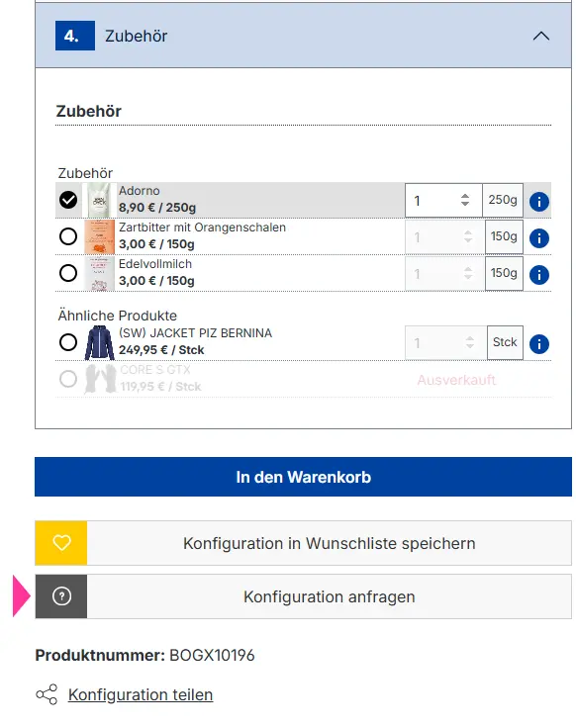Click the Adorno product thumbnail
The height and width of the screenshot is (728, 576).
click(x=98, y=200)
